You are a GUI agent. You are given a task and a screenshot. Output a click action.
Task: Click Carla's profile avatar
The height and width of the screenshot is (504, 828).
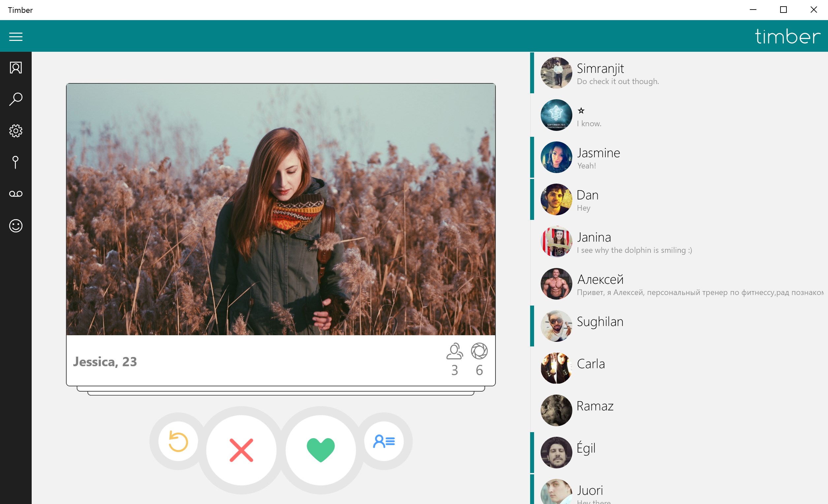556,368
